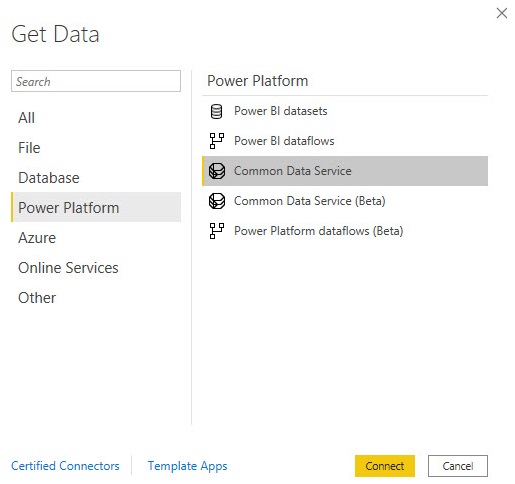Viewport: 515px width, 484px height.
Task: Click the Cancel button
Action: [x=458, y=466]
